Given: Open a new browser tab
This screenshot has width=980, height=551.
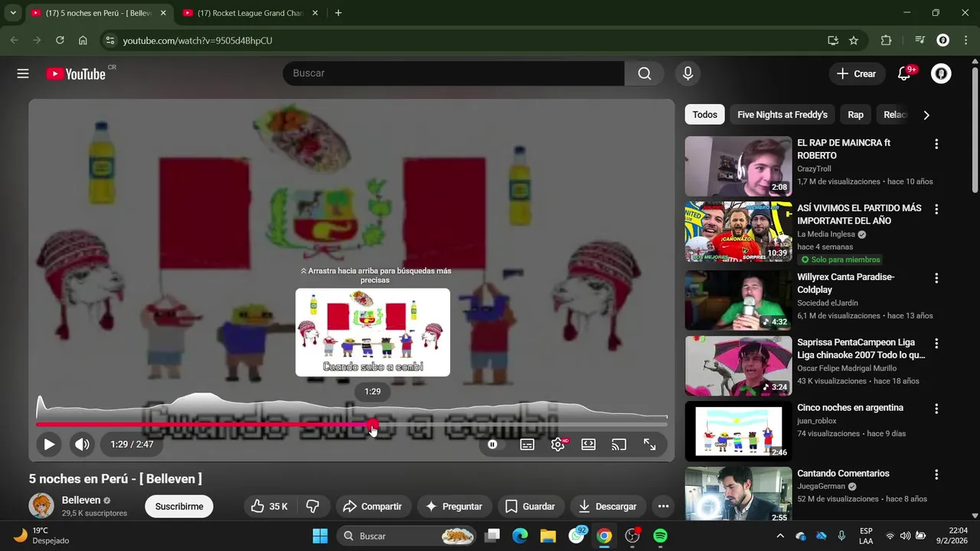Looking at the screenshot, I should click(x=338, y=13).
